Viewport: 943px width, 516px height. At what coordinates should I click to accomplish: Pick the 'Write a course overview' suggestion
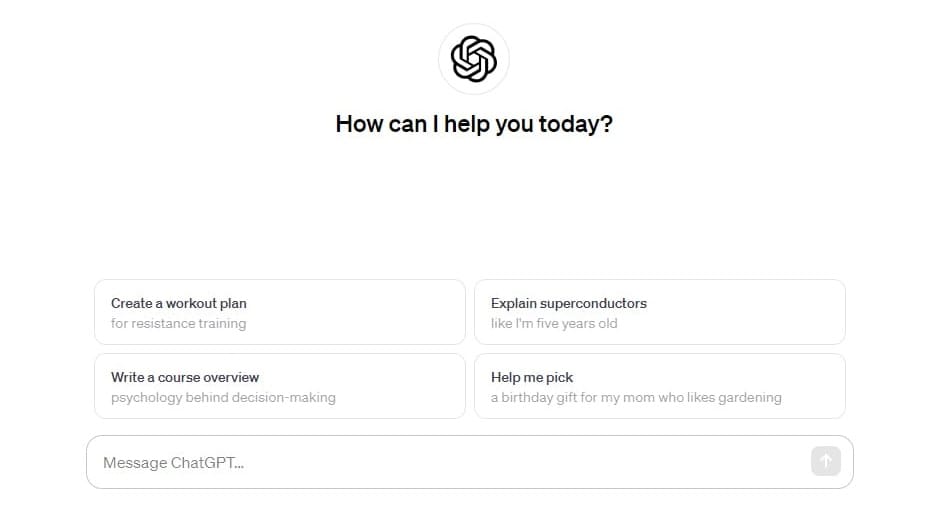(x=280, y=386)
